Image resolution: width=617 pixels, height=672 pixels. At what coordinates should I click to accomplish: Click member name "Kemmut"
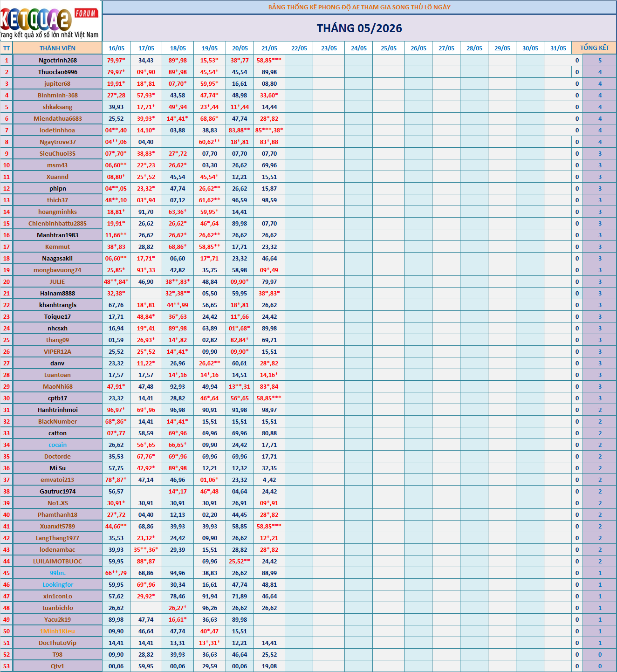click(57, 247)
